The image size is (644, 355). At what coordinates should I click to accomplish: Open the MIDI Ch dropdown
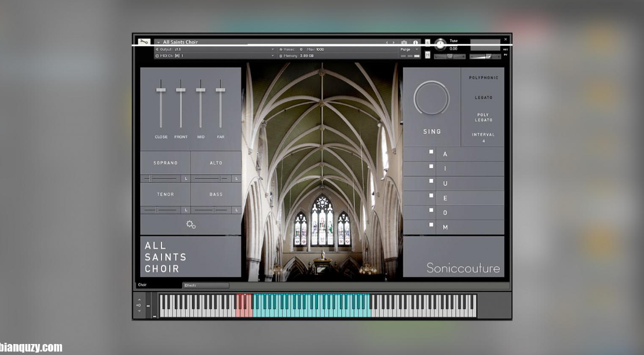272,56
